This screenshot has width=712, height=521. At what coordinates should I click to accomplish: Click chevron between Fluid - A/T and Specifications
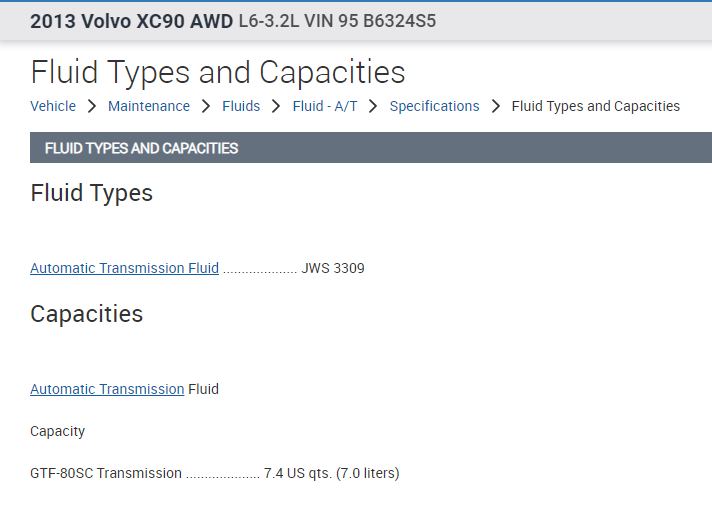[x=373, y=106]
